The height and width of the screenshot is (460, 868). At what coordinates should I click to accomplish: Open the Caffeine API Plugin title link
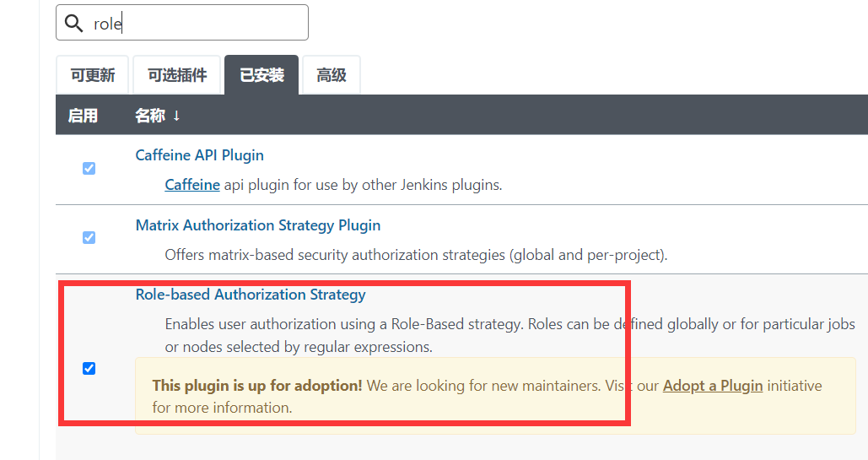(199, 155)
